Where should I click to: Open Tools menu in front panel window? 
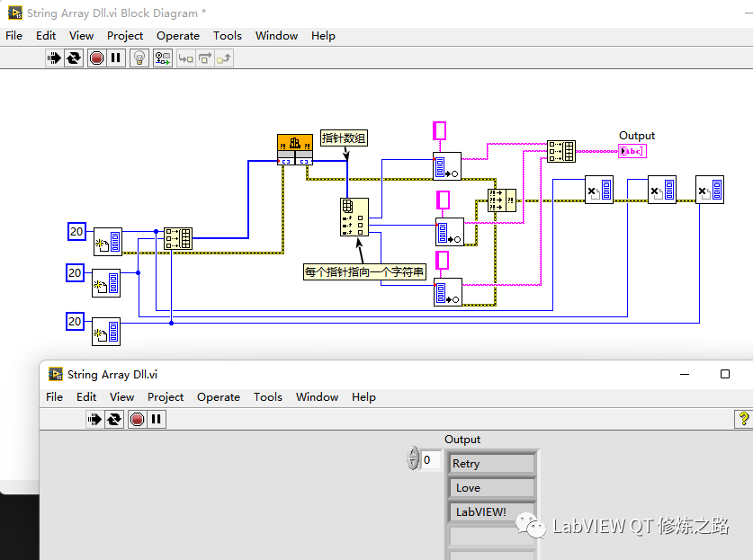[267, 396]
